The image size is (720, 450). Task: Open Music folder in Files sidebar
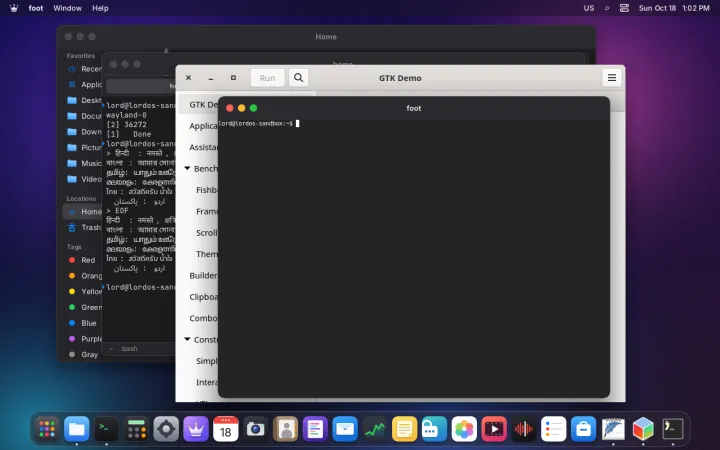[x=84, y=163]
